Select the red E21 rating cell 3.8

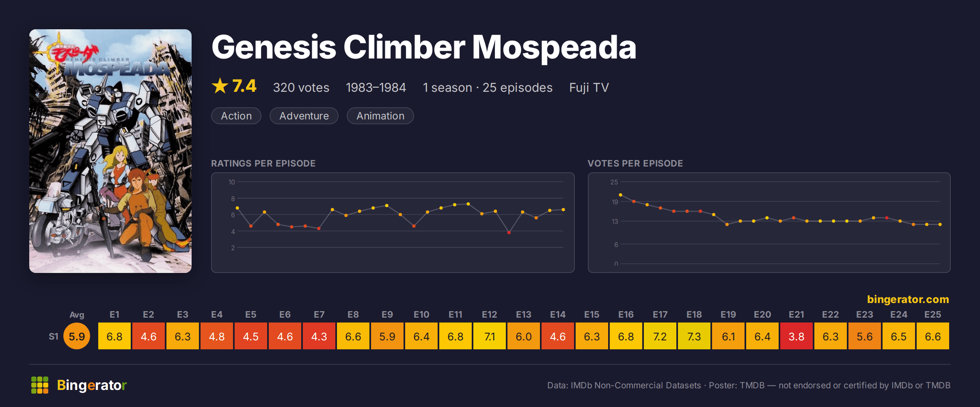(x=797, y=336)
